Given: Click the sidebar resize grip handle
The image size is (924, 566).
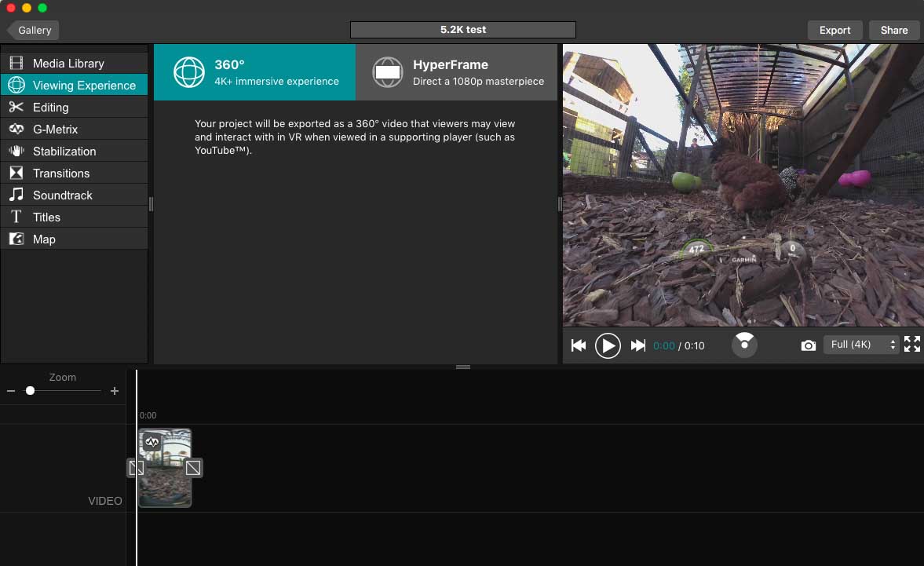Looking at the screenshot, I should point(151,204).
